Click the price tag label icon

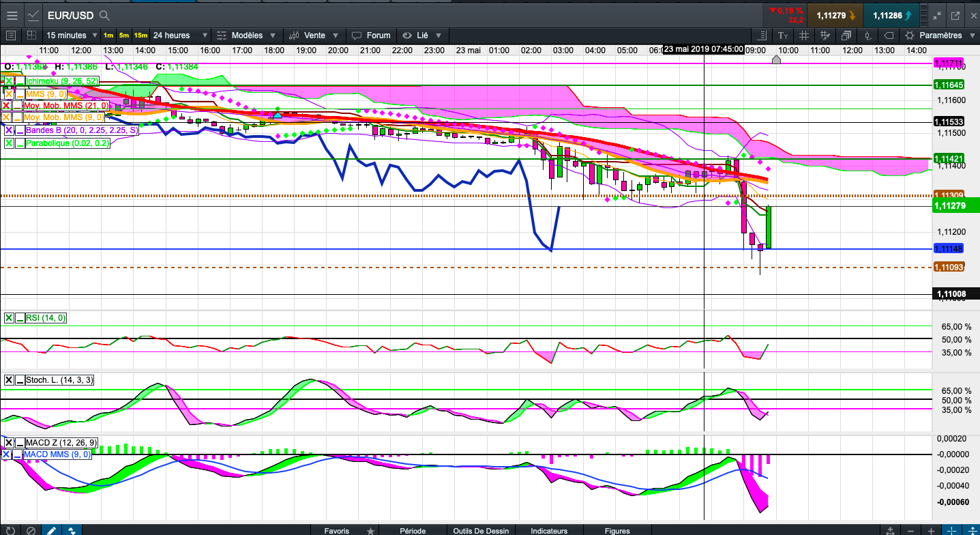pos(889,35)
